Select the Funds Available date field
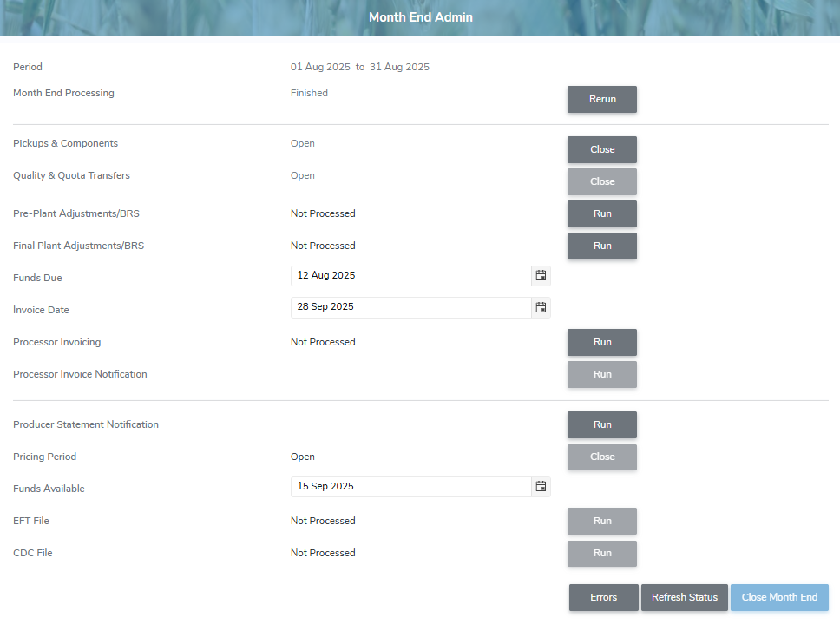Viewport: 840px width, 624px height. point(408,487)
